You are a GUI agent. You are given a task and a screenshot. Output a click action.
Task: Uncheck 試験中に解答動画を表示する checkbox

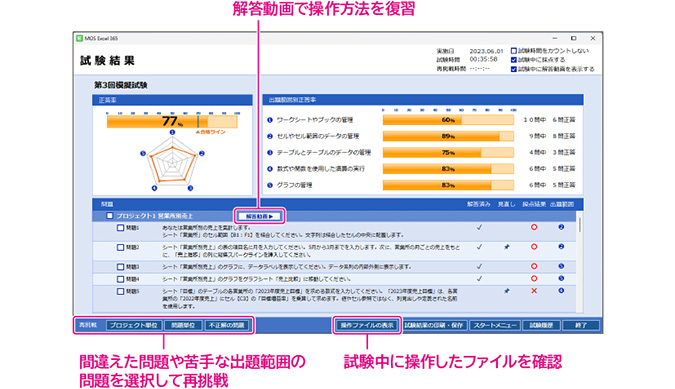coord(514,69)
